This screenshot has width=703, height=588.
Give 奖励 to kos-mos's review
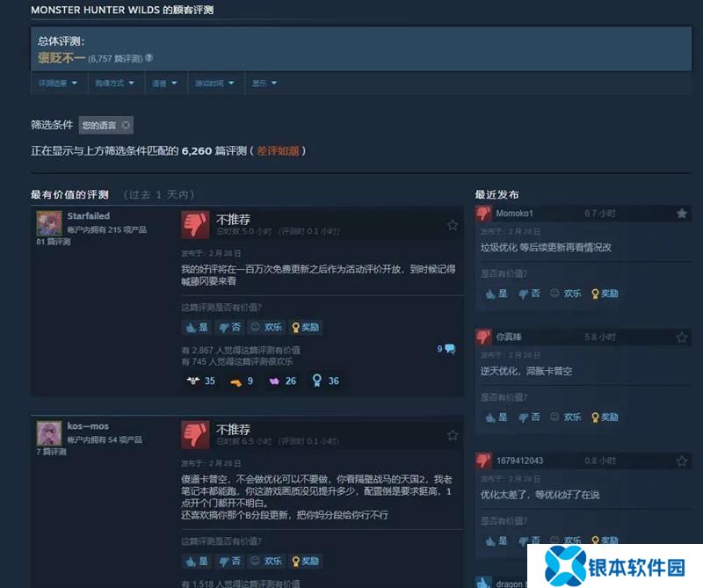(305, 561)
